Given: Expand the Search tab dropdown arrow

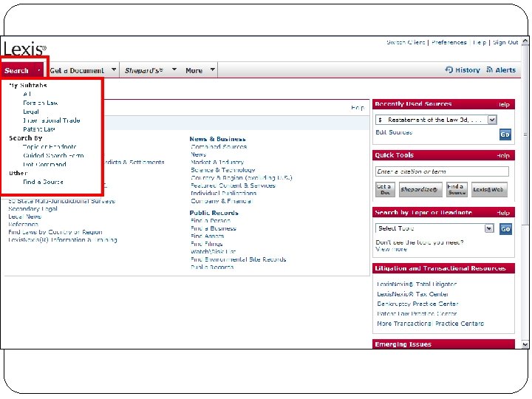Looking at the screenshot, I should (39, 70).
